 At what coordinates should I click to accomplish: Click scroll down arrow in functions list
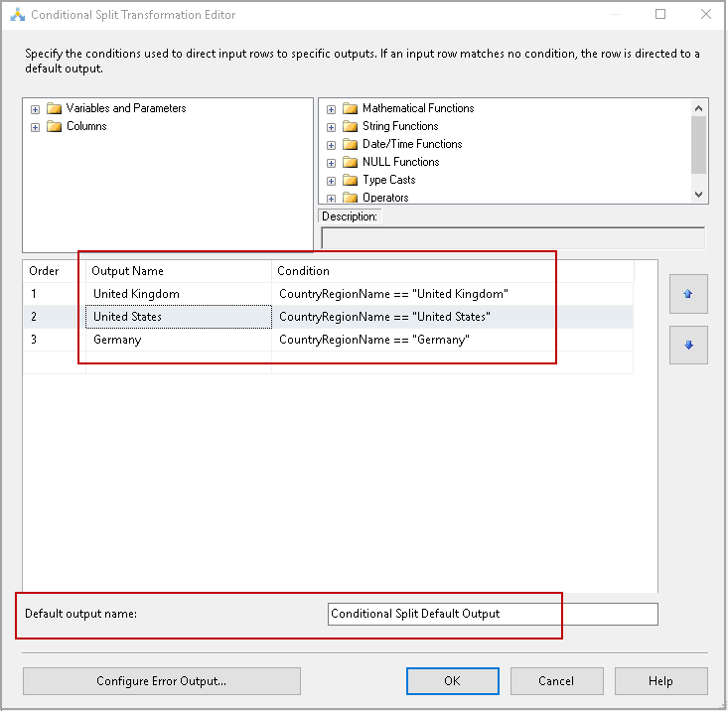698,195
